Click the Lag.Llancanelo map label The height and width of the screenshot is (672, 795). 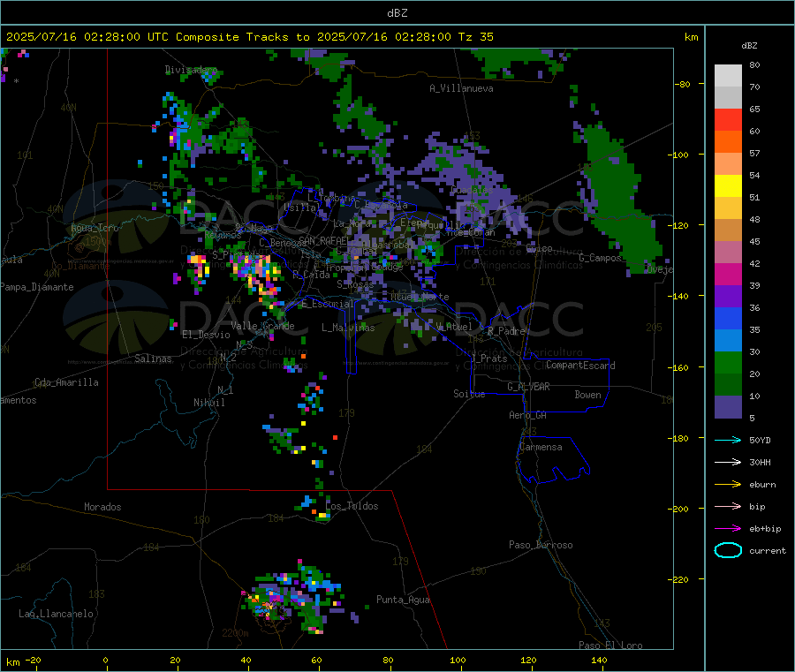pyautogui.click(x=56, y=614)
